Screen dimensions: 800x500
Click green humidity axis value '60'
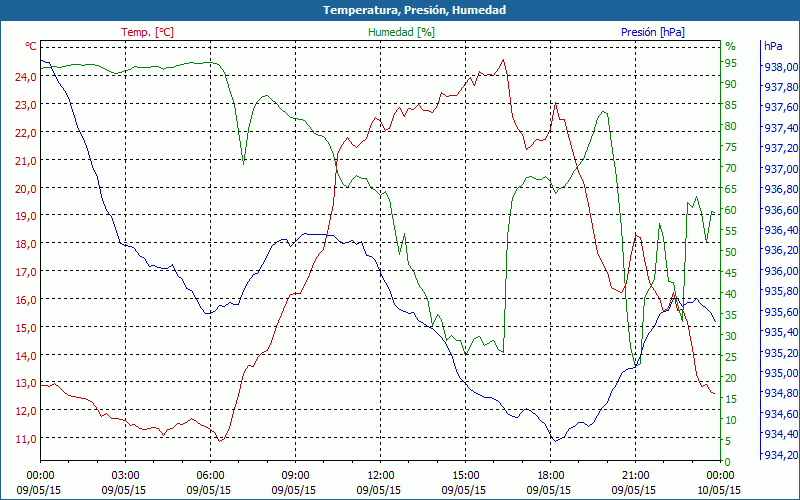coord(731,210)
